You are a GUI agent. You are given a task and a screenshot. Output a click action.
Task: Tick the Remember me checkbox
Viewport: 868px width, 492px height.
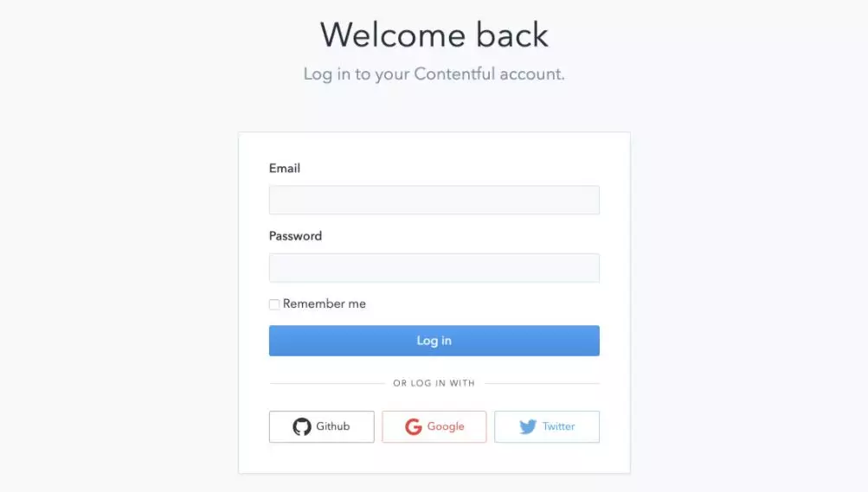click(274, 304)
